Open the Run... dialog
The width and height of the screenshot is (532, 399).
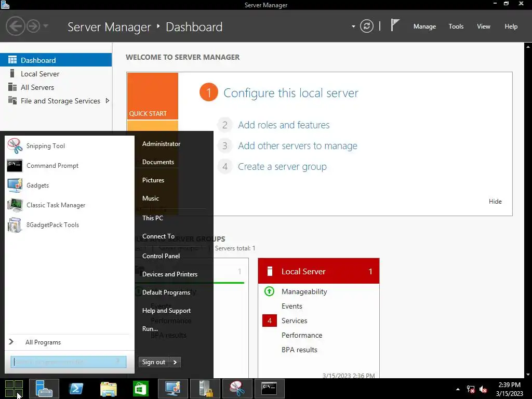[x=150, y=328]
